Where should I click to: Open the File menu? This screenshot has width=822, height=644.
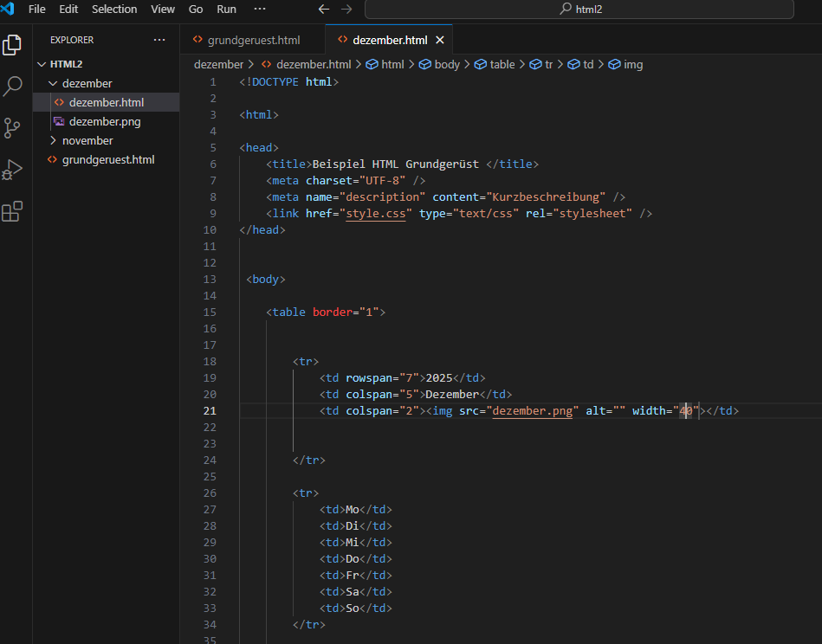pos(37,10)
